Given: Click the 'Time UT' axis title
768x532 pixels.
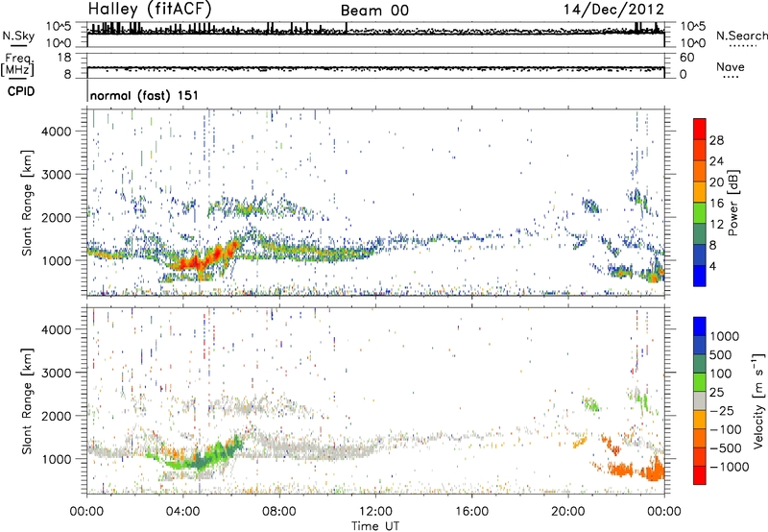Looking at the screenshot, I should pyautogui.click(x=375, y=526).
